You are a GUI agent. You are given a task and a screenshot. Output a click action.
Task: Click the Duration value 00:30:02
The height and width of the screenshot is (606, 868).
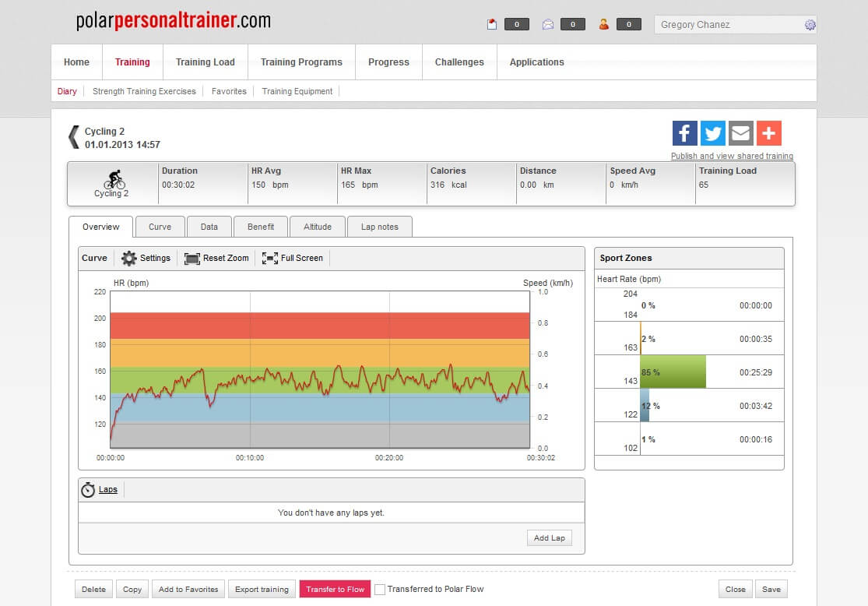(178, 185)
